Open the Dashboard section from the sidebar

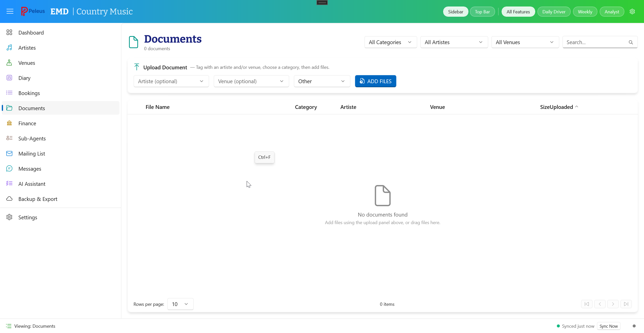31,32
